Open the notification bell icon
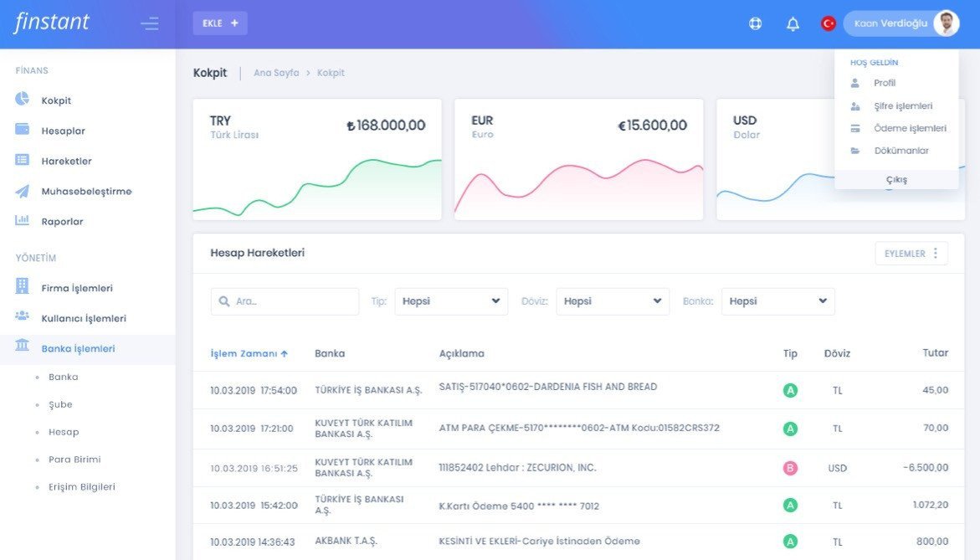The image size is (980, 560). (793, 24)
